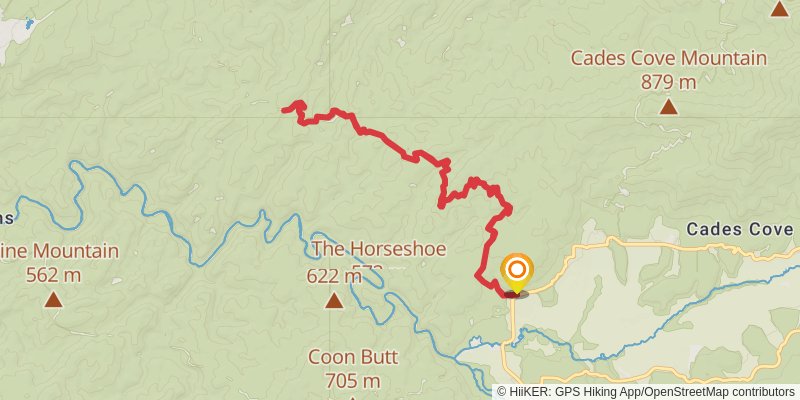Select the Cades Cove place label
This screenshot has height=400, width=800.
tap(739, 229)
